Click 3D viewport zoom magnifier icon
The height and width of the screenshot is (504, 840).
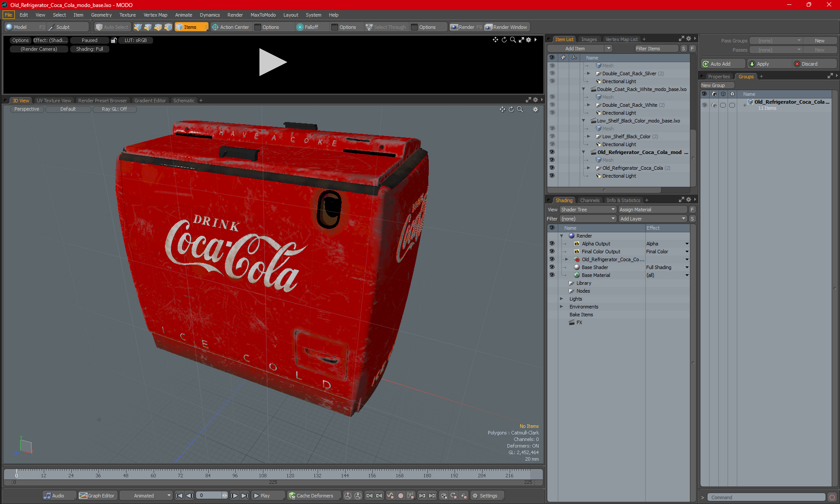[520, 109]
